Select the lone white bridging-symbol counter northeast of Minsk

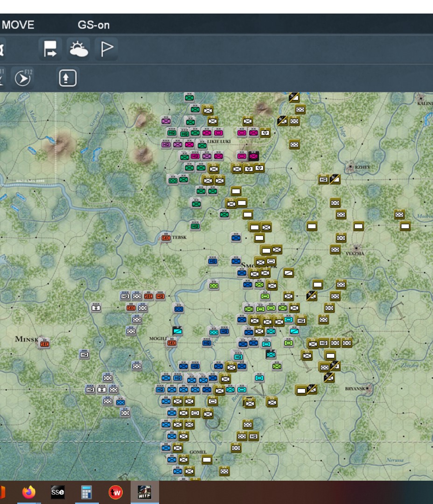point(96,308)
